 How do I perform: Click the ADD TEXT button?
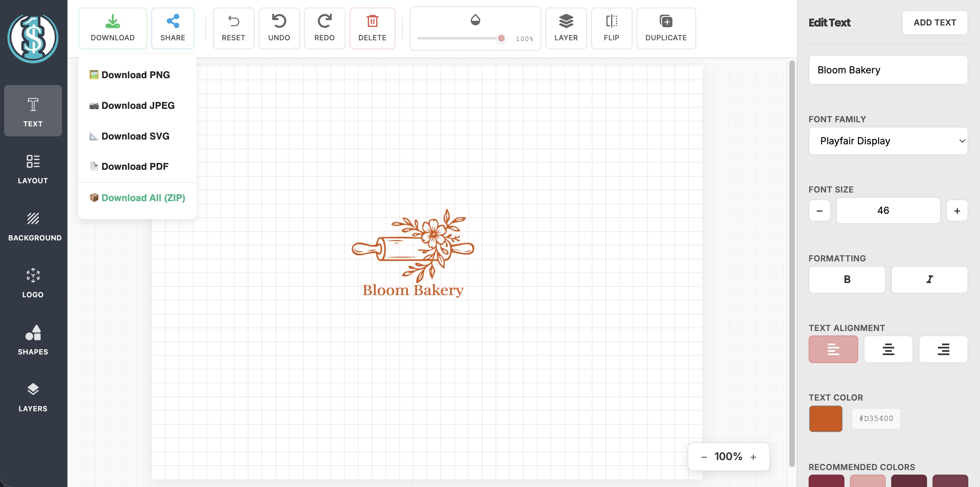[934, 22]
